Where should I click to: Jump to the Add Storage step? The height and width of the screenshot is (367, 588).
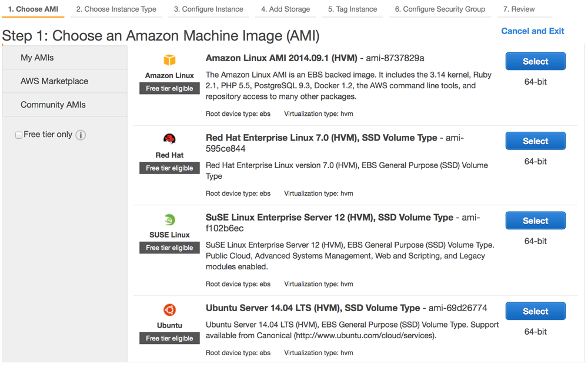point(285,9)
